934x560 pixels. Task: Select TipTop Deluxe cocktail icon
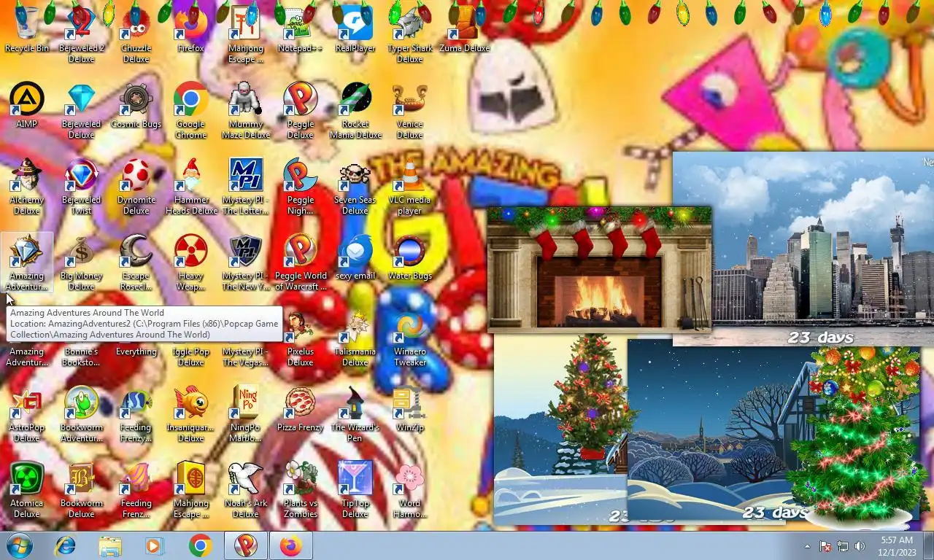(x=355, y=490)
